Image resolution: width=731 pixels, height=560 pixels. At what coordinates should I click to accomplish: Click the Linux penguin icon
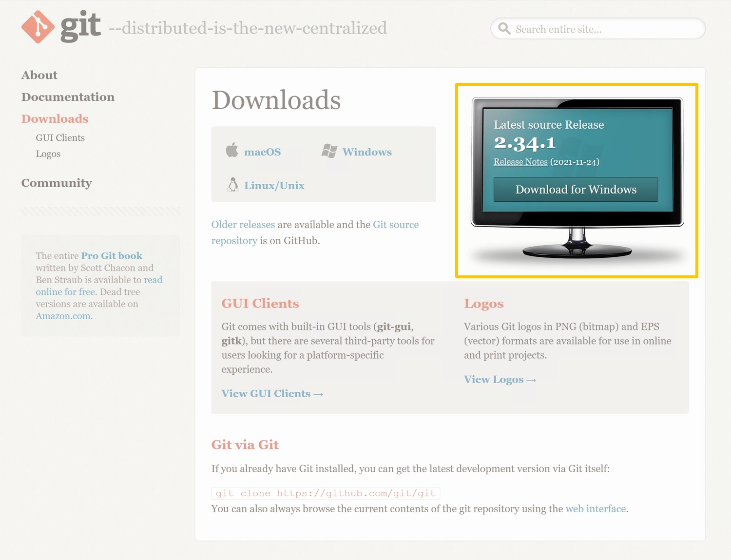click(x=233, y=184)
